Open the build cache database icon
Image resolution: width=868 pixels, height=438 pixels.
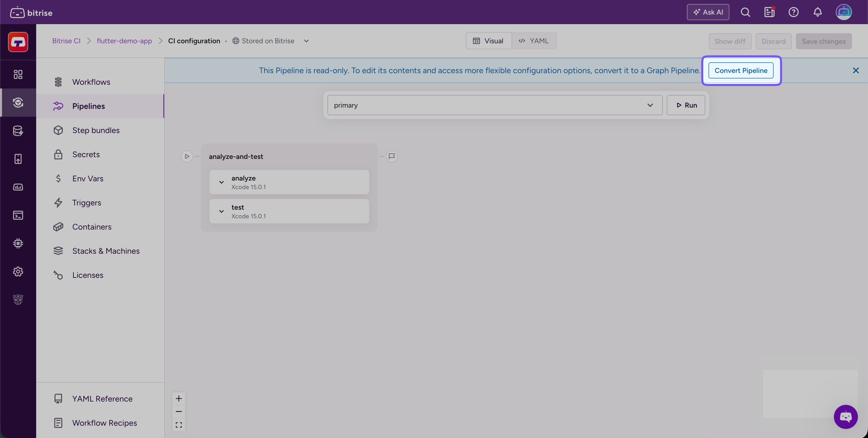click(x=18, y=130)
